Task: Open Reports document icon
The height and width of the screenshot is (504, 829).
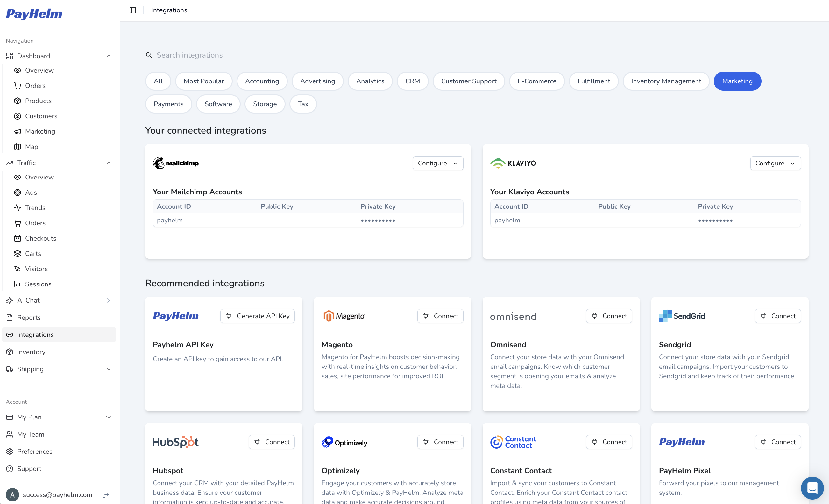Action: 10,318
